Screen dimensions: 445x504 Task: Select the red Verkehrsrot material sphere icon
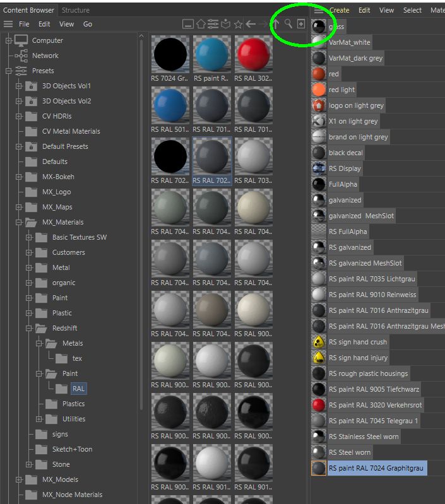319,405
